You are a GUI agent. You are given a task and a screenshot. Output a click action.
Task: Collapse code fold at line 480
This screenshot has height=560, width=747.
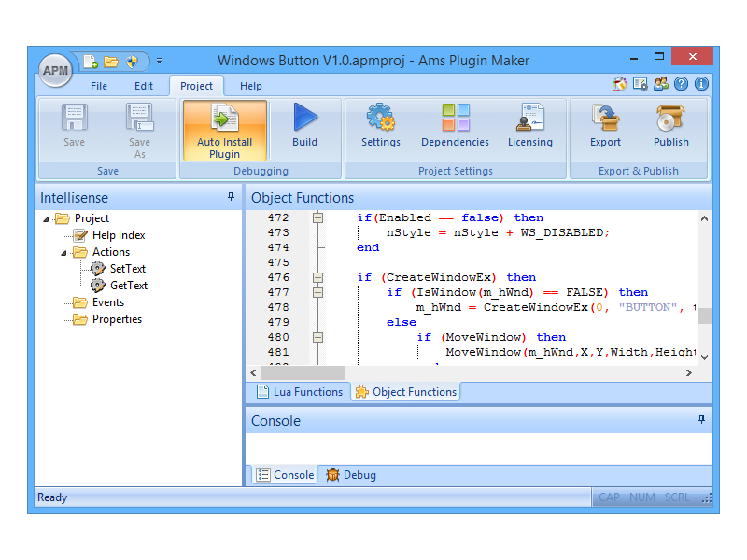coord(317,337)
